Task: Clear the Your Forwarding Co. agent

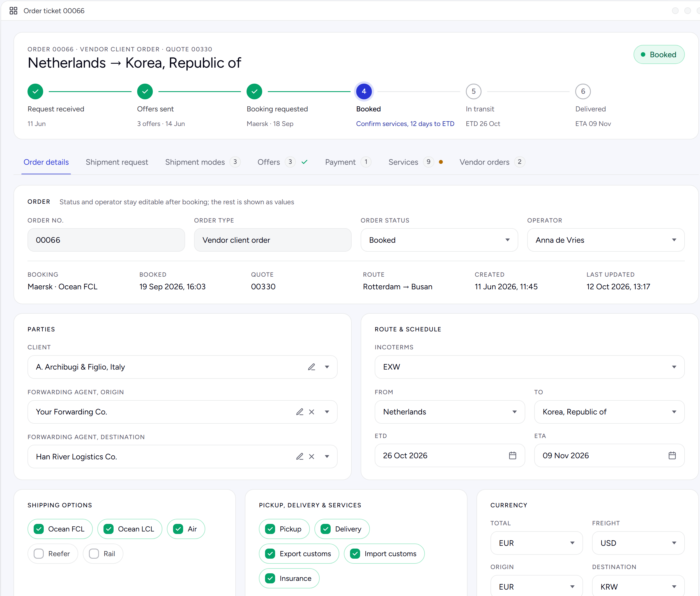Action: click(x=312, y=412)
